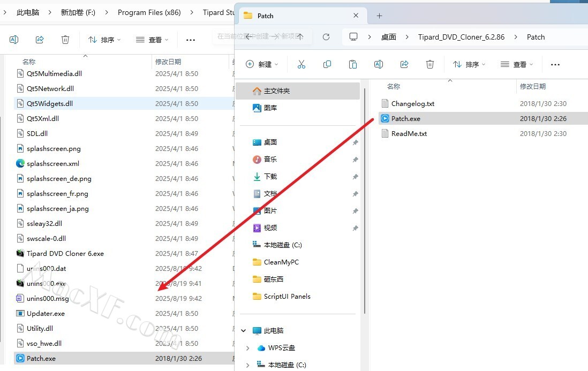Collapse 此电脑 tree node
This screenshot has width=588, height=371.
coord(243,330)
